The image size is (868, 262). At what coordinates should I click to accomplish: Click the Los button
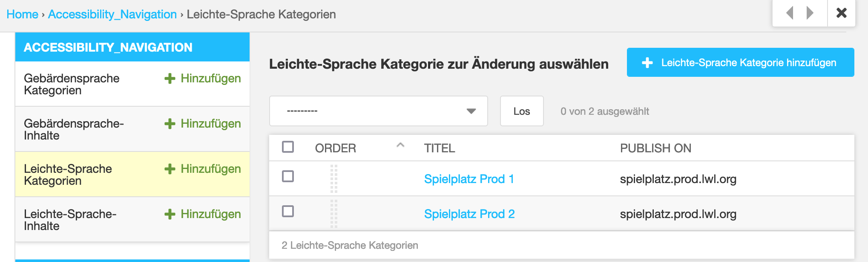pyautogui.click(x=522, y=111)
